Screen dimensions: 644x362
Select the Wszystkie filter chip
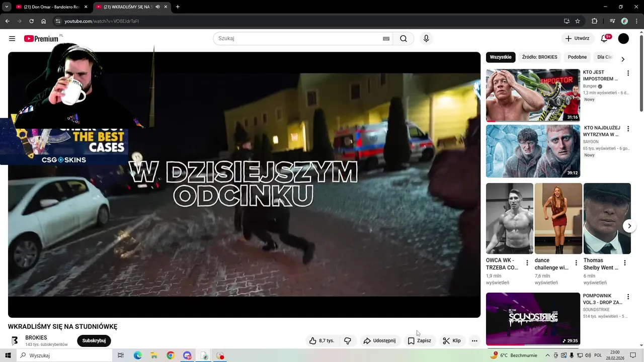point(501,57)
